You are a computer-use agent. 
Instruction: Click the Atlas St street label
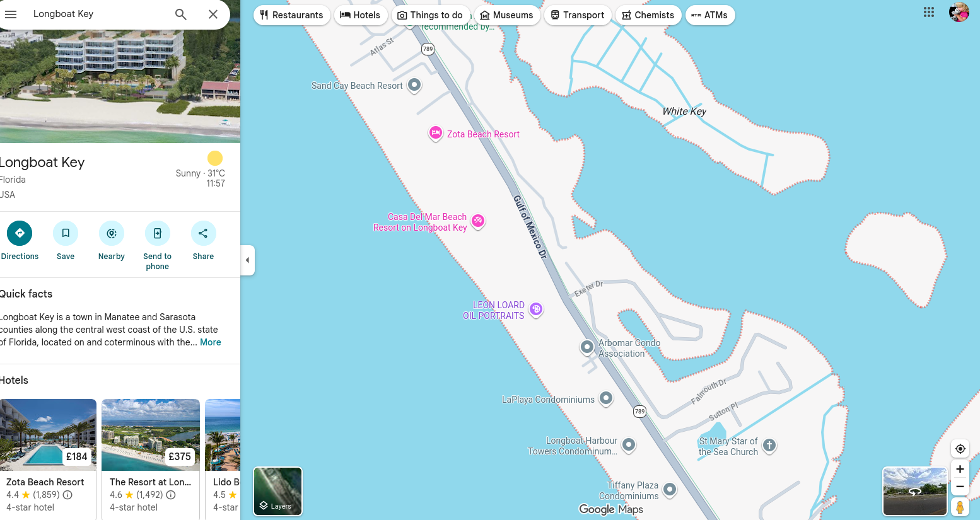tap(382, 47)
